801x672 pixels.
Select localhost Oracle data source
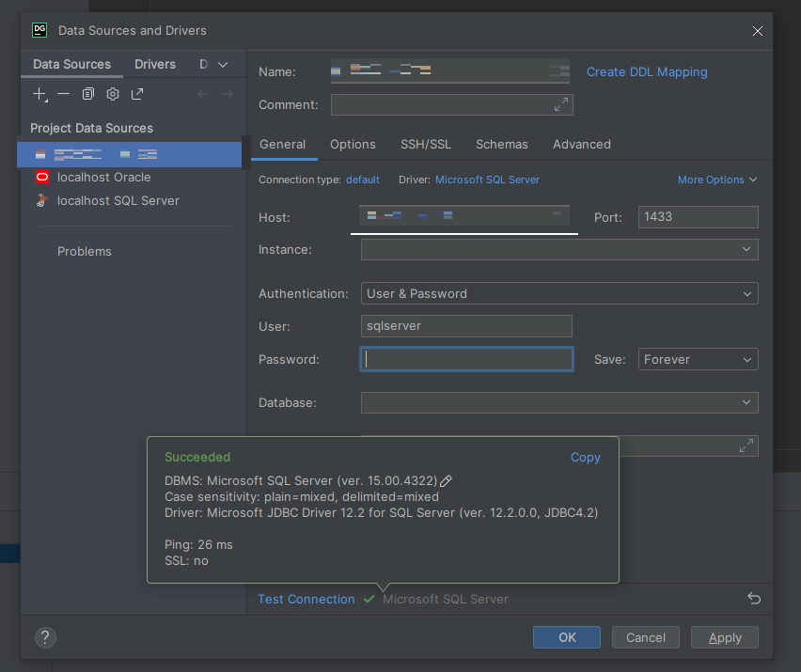tap(103, 177)
